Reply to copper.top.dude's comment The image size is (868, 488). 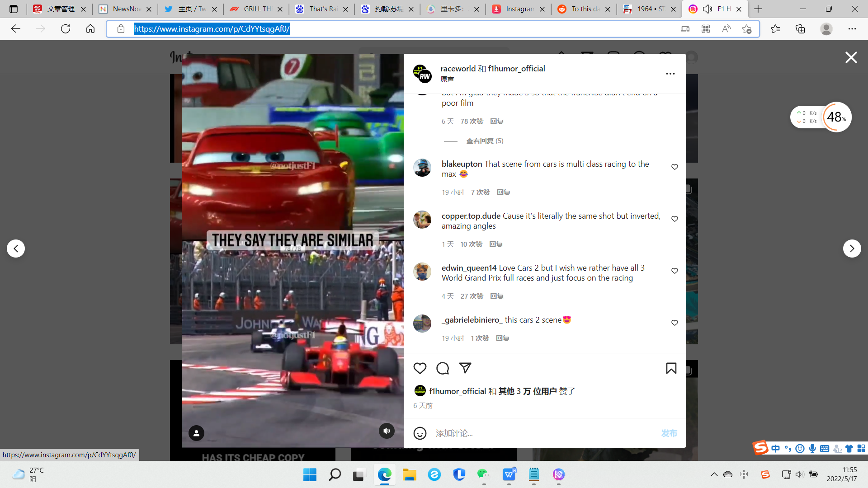click(x=496, y=244)
